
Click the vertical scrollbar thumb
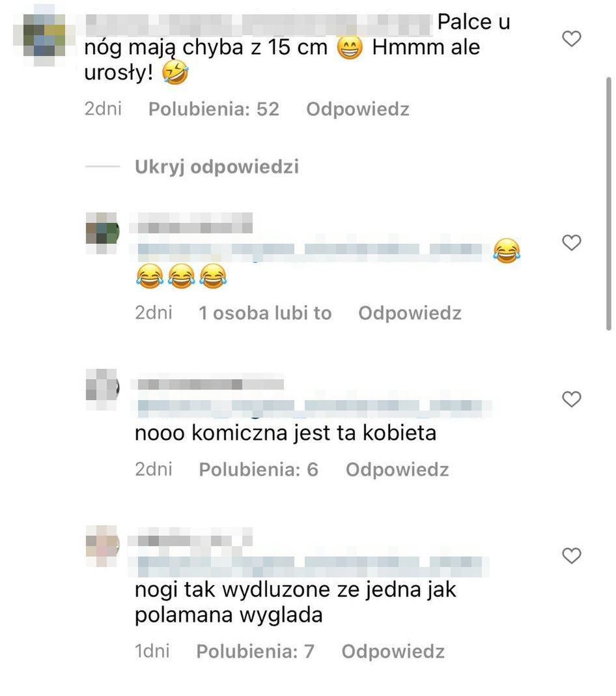(x=608, y=203)
